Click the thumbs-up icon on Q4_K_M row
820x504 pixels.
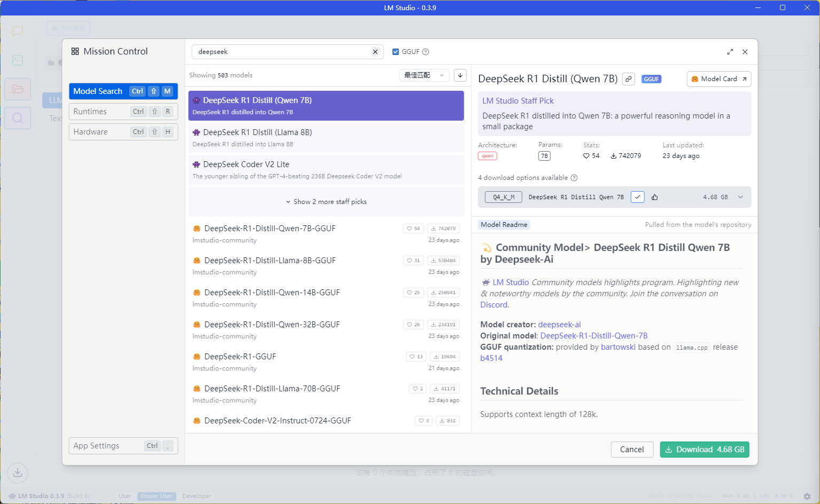click(x=654, y=197)
